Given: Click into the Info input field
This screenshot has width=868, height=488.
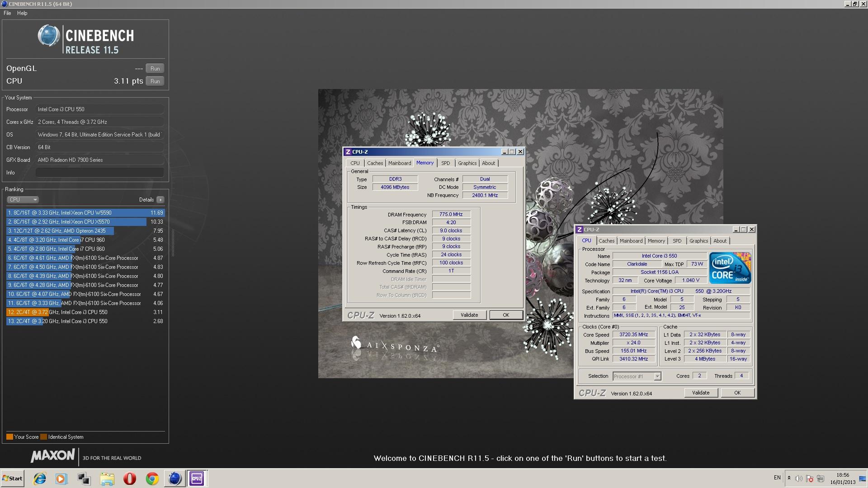Looking at the screenshot, I should [99, 173].
